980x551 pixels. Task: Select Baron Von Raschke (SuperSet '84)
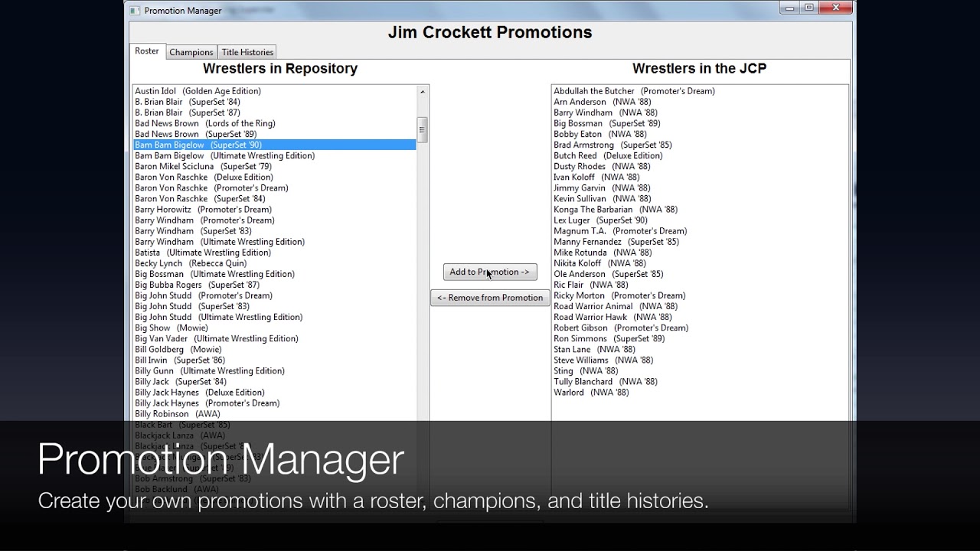tap(275, 198)
